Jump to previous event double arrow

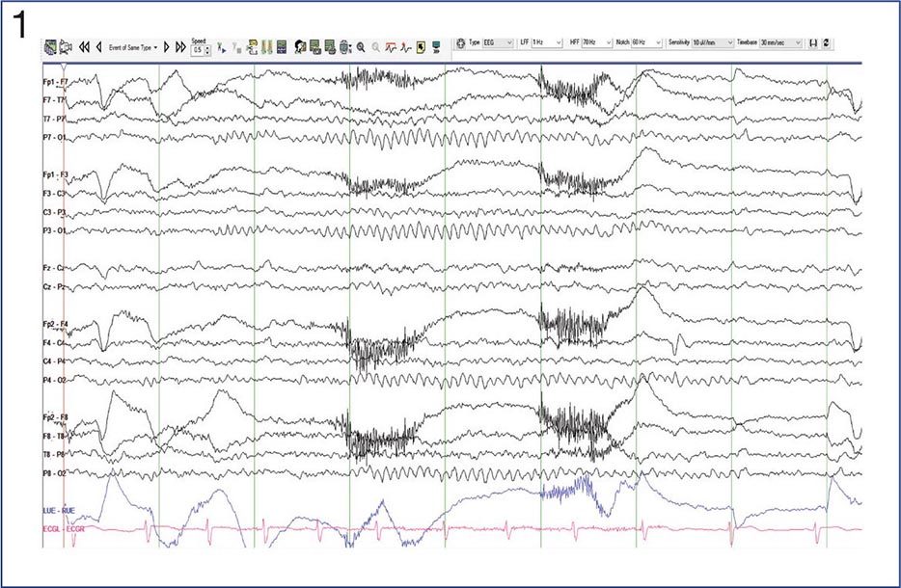pos(85,47)
